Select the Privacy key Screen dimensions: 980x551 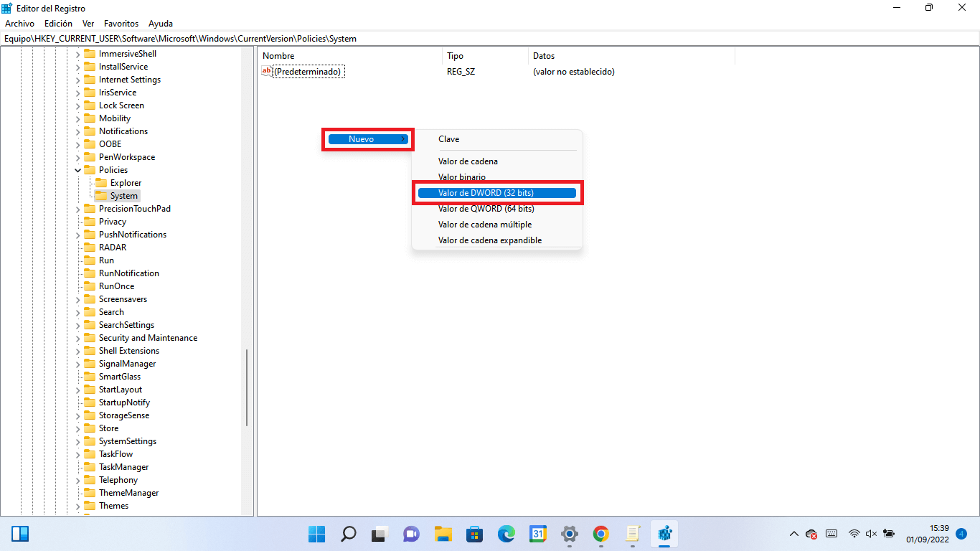[113, 222]
